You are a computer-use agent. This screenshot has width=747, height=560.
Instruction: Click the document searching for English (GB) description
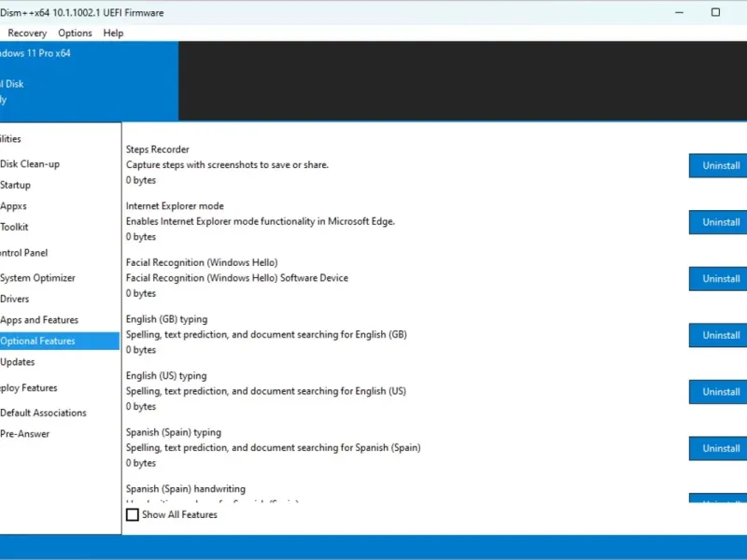pyautogui.click(x=266, y=335)
